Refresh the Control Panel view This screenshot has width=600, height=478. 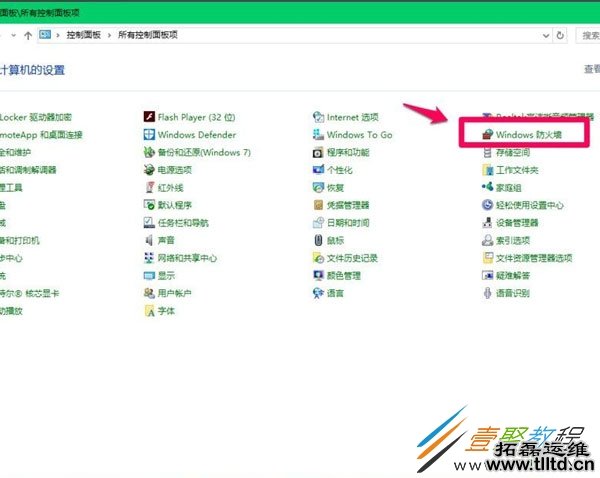(560, 35)
